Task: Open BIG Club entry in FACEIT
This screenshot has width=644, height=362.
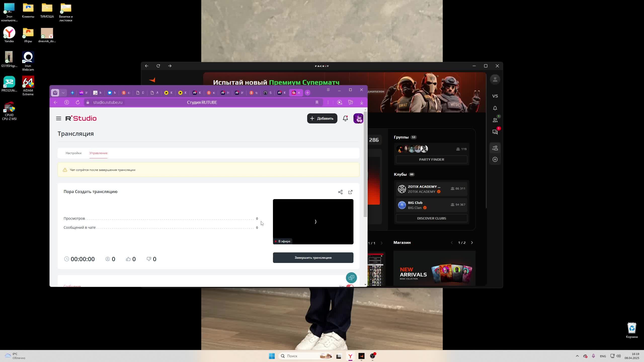Action: tap(431, 205)
